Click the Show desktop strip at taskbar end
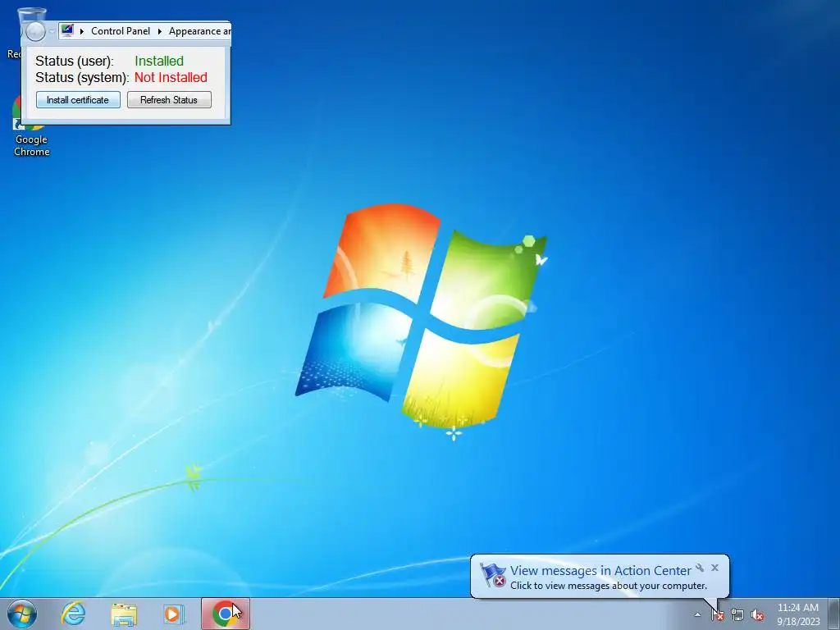Screen dimensions: 840x630 tap(834, 614)
